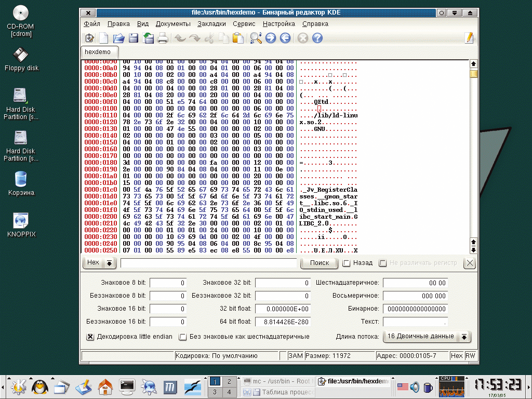Viewport: 532px width, 399px height.
Task: Click the ЗАМ overwrite mode status indicator
Action: (295, 355)
